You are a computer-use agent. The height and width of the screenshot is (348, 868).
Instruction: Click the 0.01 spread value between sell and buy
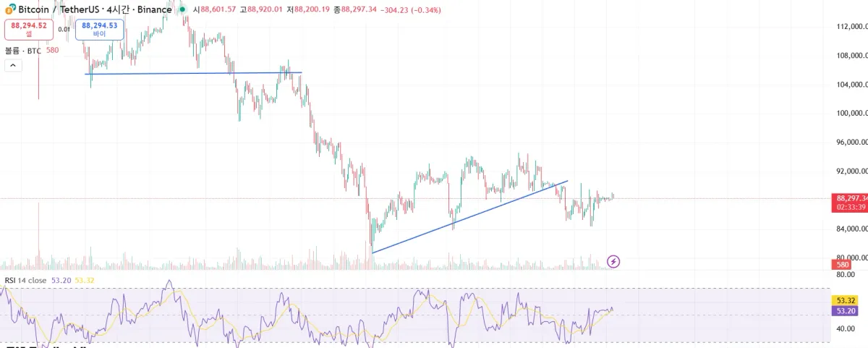[x=64, y=30]
